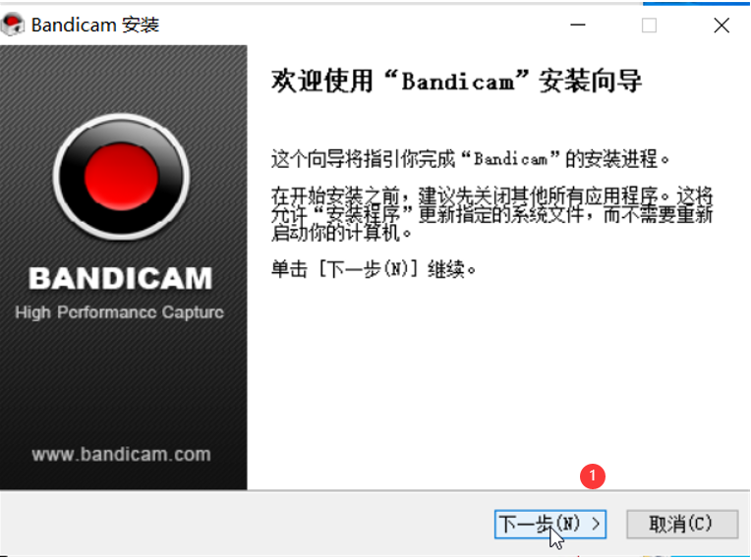Click the BANDICAM wordmark in the banner
Viewport: 751px width, 560px height.
tap(120, 278)
